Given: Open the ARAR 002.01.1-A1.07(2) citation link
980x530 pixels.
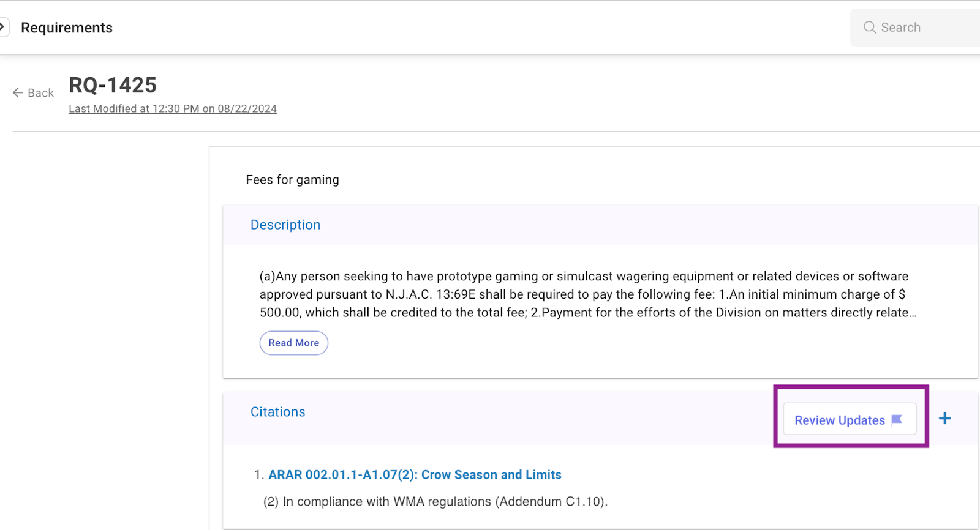Looking at the screenshot, I should (415, 475).
